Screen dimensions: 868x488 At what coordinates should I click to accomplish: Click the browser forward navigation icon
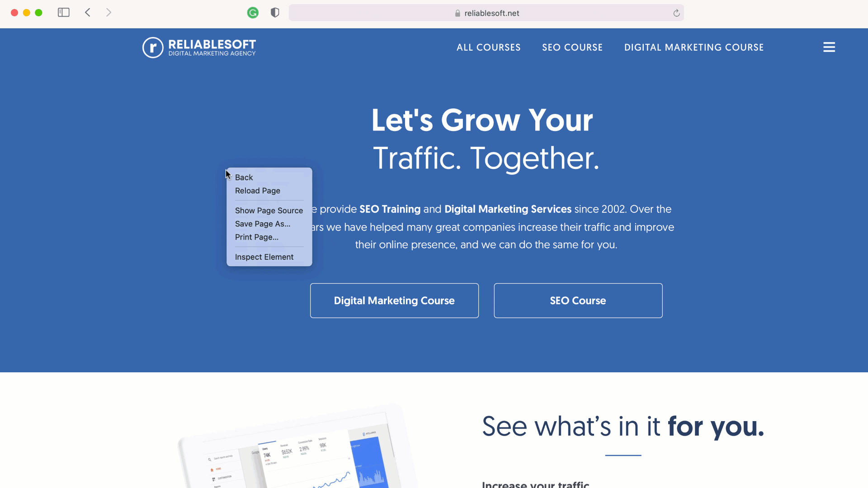coord(109,13)
